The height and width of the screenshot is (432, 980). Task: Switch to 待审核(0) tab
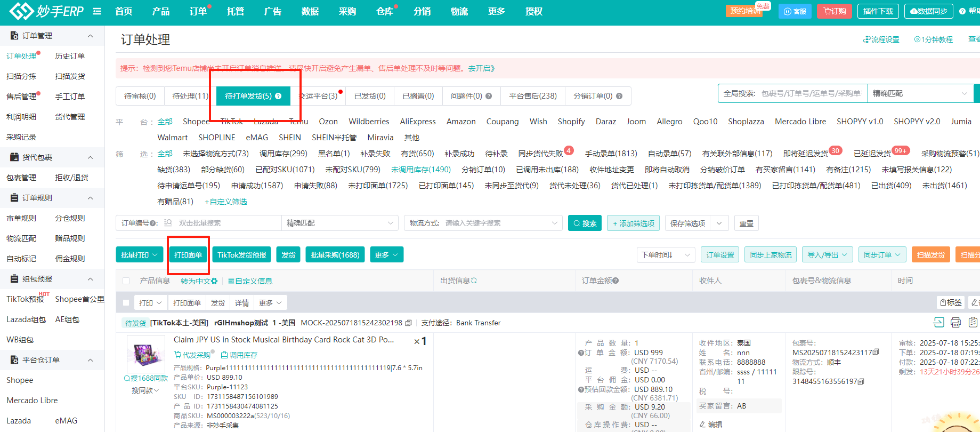140,96
